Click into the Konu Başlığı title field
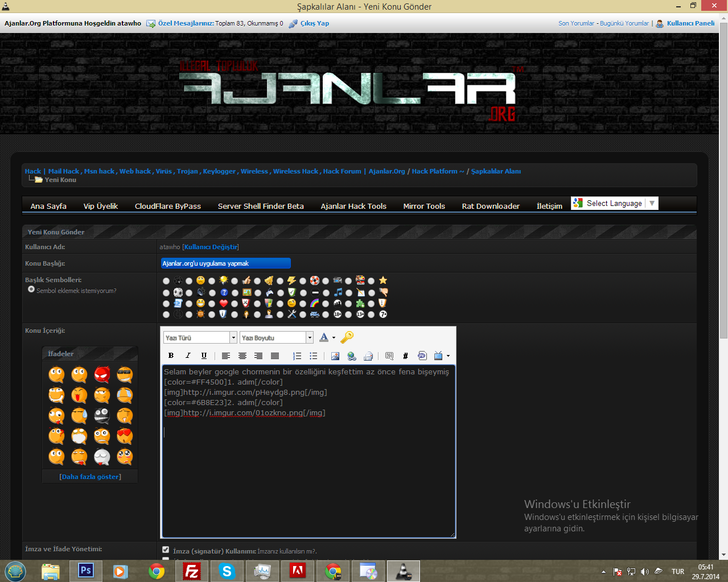The width and height of the screenshot is (728, 582). [x=226, y=263]
